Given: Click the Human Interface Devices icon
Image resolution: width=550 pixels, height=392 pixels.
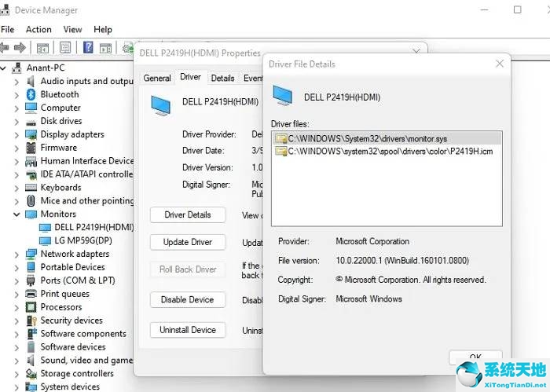Looking at the screenshot, I should (31, 161).
